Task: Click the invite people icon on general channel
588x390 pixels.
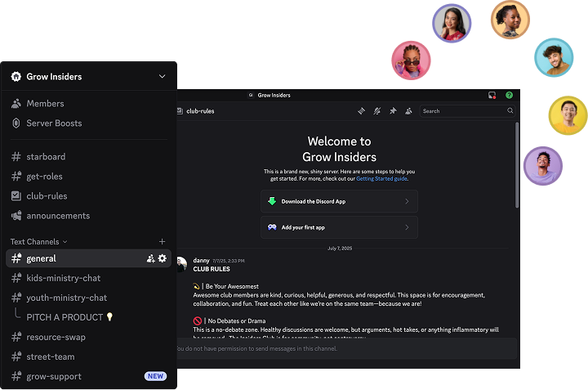Action: (151, 258)
